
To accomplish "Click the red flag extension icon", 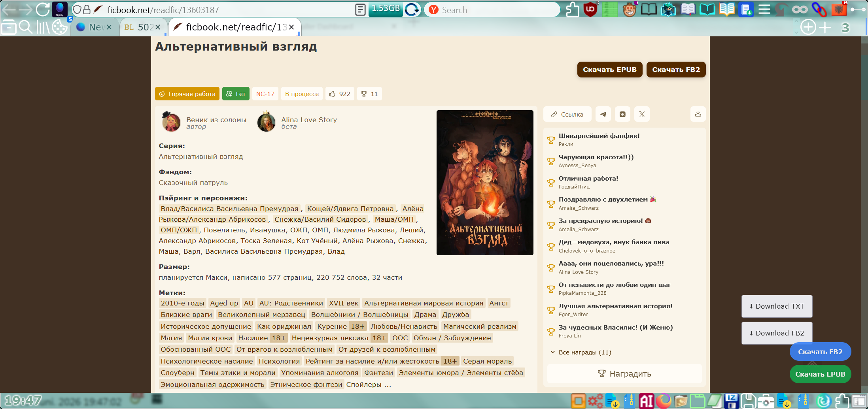I will [839, 9].
